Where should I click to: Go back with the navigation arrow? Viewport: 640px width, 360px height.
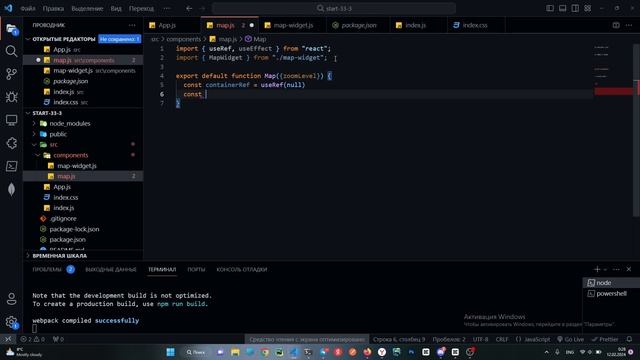[x=189, y=8]
